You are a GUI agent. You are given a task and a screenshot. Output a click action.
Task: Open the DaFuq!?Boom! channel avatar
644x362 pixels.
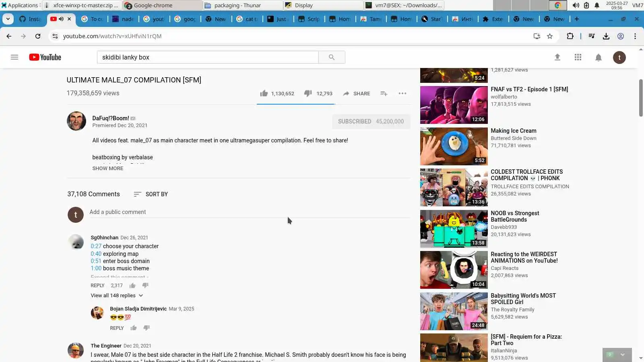[76, 121]
